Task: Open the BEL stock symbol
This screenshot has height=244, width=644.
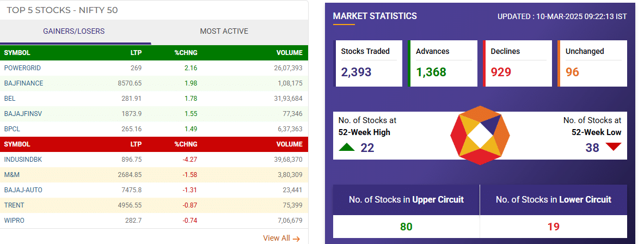Action: 9,98
